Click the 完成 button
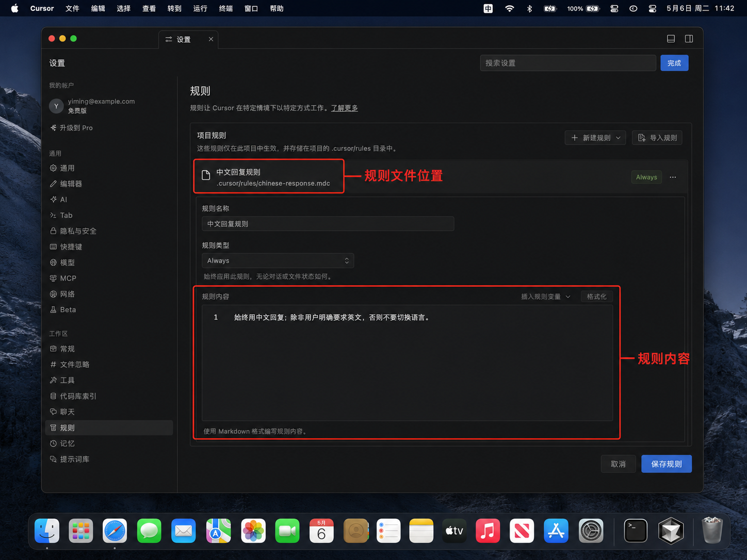The width and height of the screenshot is (747, 560). 674,63
